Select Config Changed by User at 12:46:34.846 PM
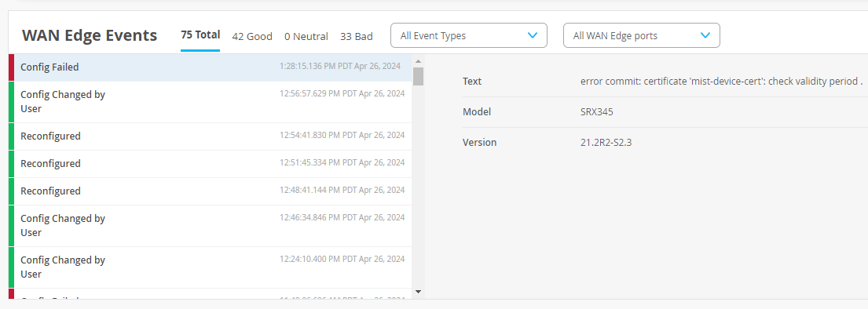868x309 pixels. pos(211,226)
